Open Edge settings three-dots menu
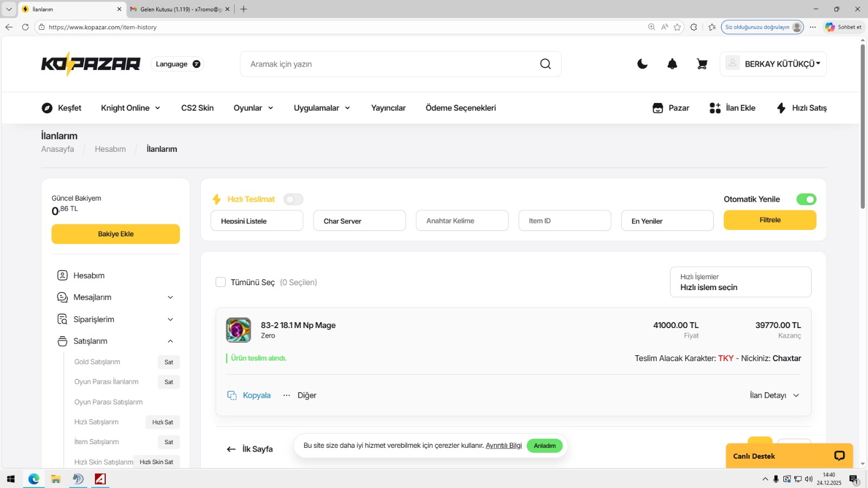The height and width of the screenshot is (488, 868). pos(813,27)
